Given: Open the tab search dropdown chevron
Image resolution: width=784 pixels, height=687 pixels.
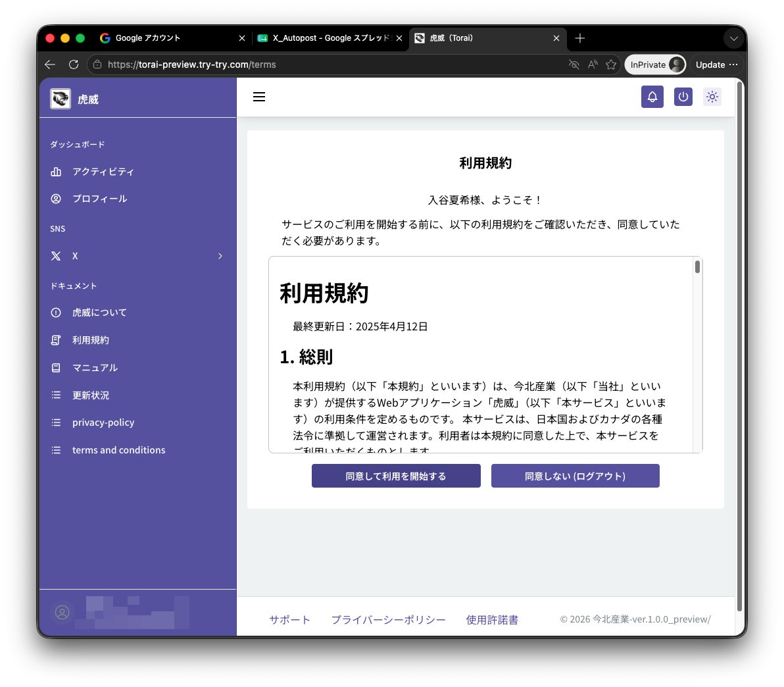Looking at the screenshot, I should point(733,39).
